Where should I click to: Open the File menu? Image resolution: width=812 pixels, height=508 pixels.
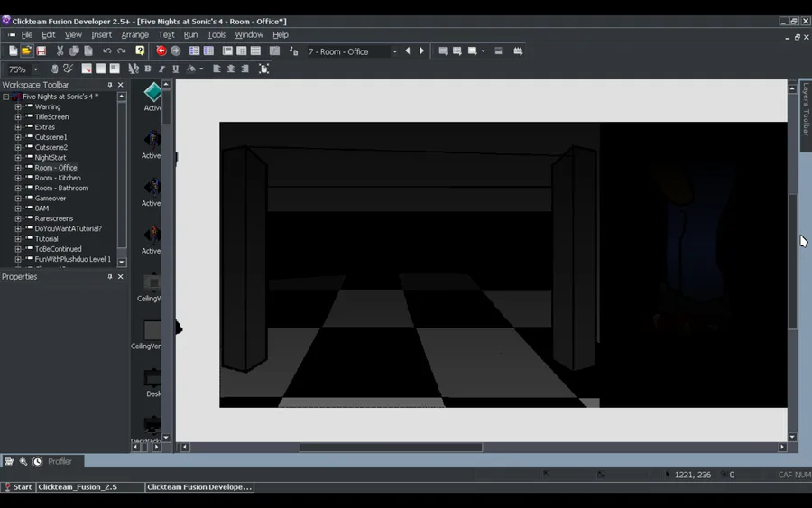point(27,34)
